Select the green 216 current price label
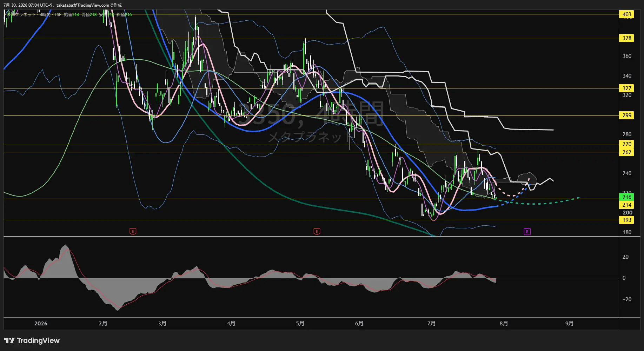This screenshot has width=644, height=351. coord(627,197)
